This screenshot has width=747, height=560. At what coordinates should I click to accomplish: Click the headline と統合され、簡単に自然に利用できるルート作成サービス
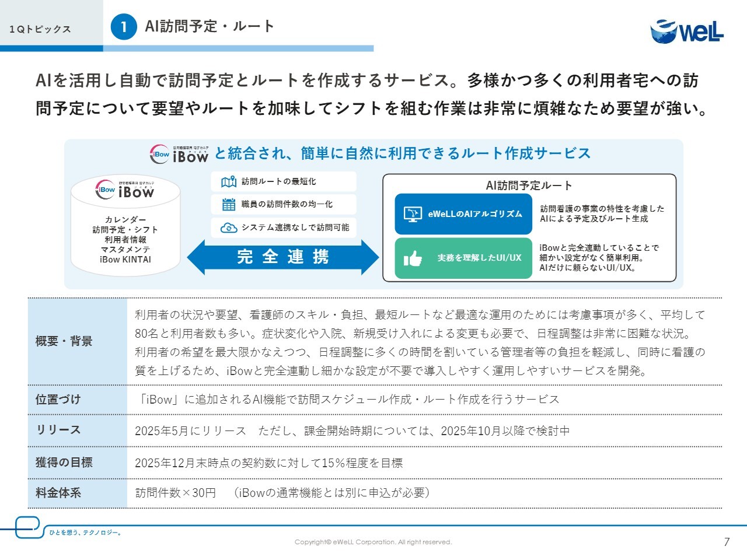(403, 153)
